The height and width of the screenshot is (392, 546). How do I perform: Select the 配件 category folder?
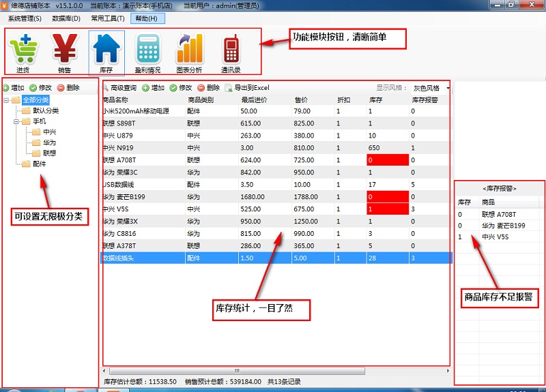pyautogui.click(x=40, y=164)
